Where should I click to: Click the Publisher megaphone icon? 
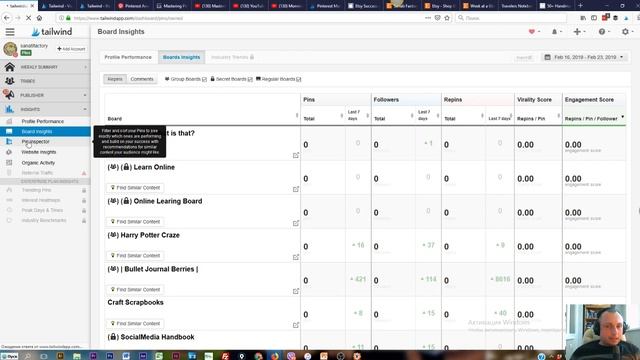(x=9, y=95)
